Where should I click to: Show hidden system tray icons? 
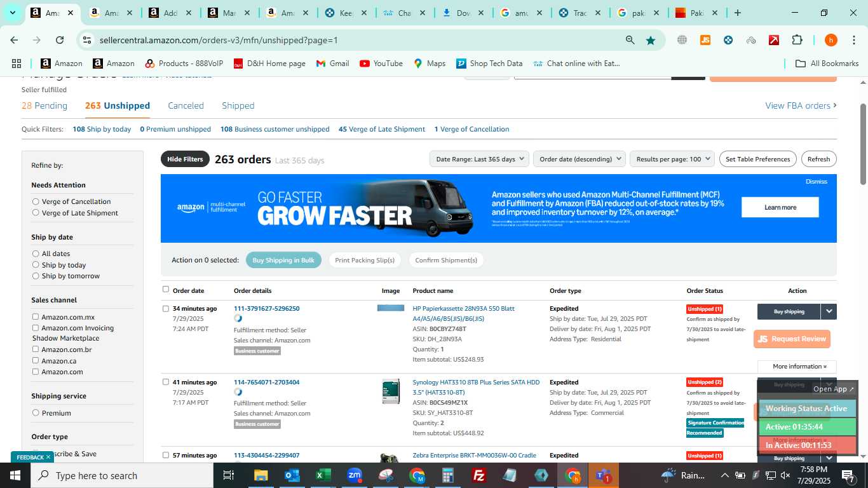(724, 475)
